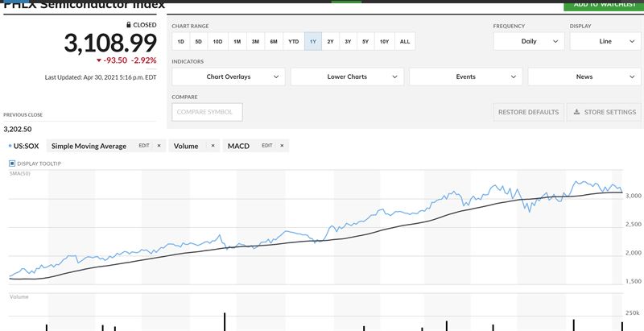Image resolution: width=644 pixels, height=331 pixels.
Task: Open the Events dropdown
Action: pyautogui.click(x=466, y=77)
